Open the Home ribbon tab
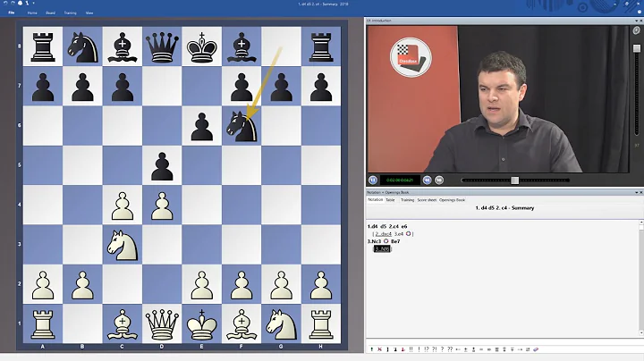The image size is (644, 361). point(32,13)
